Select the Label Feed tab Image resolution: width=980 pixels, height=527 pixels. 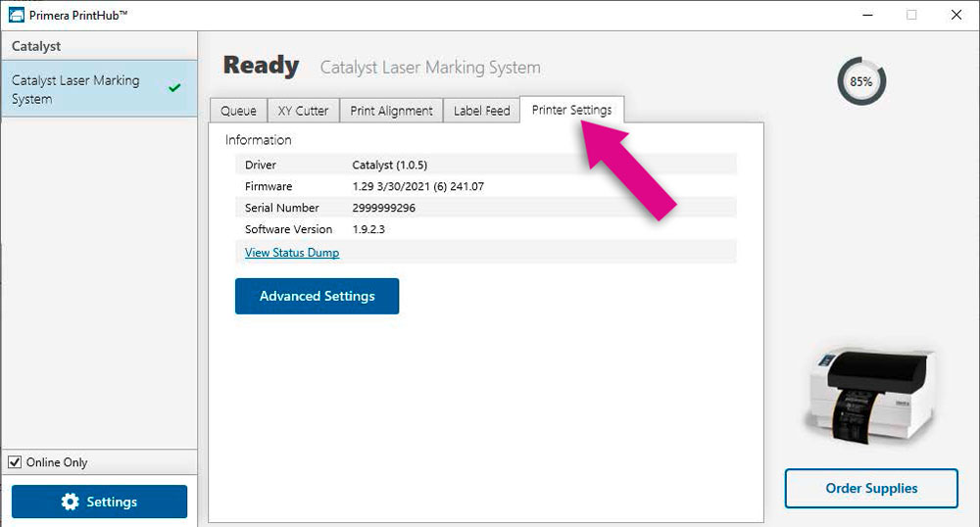[481, 111]
